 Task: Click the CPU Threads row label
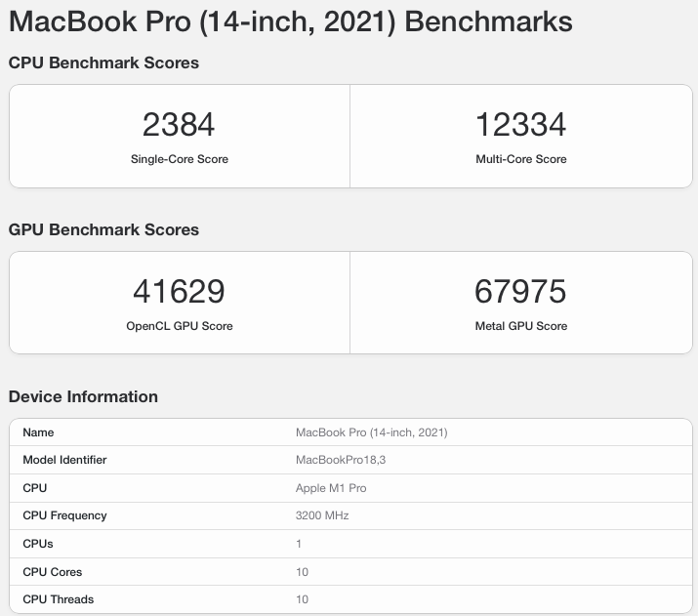pyautogui.click(x=58, y=599)
